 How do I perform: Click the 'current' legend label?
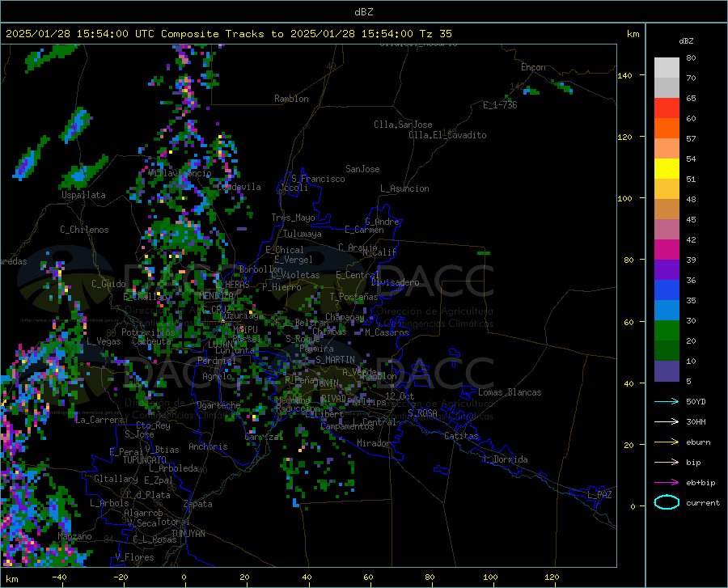click(x=702, y=502)
